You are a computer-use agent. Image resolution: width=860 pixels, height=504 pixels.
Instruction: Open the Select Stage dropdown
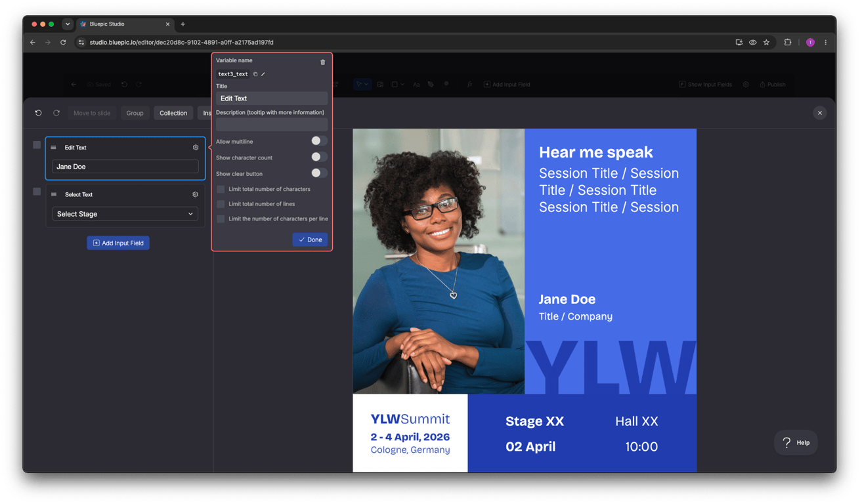click(x=125, y=214)
